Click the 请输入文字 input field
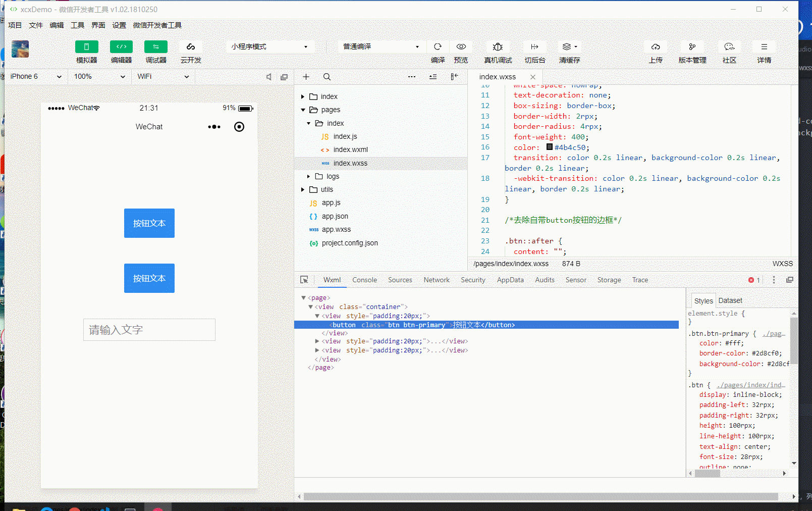 click(149, 330)
